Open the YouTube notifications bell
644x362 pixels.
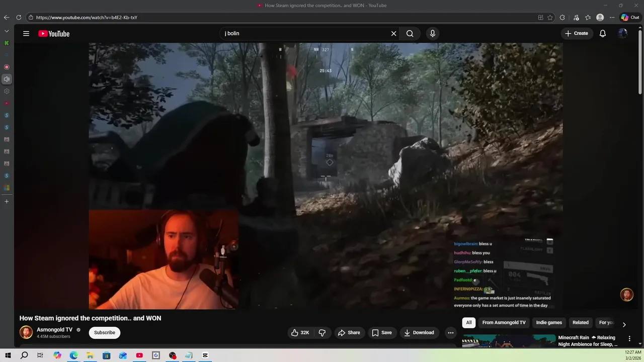603,34
